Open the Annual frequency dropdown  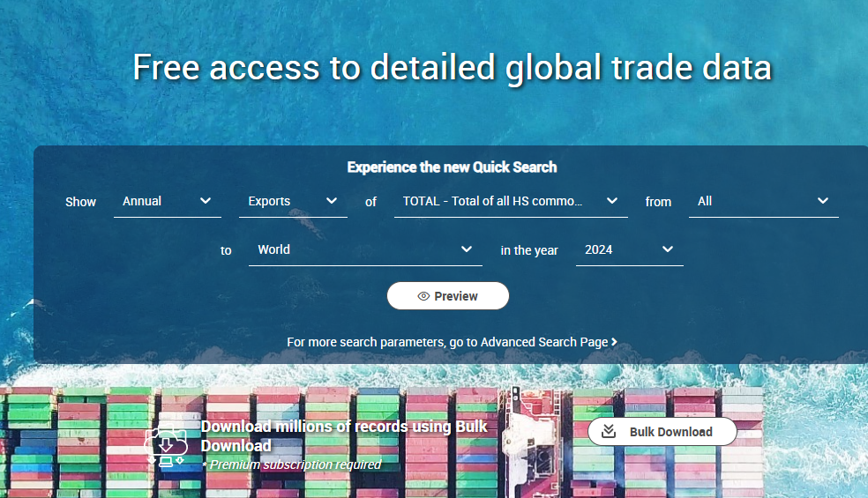tap(167, 202)
